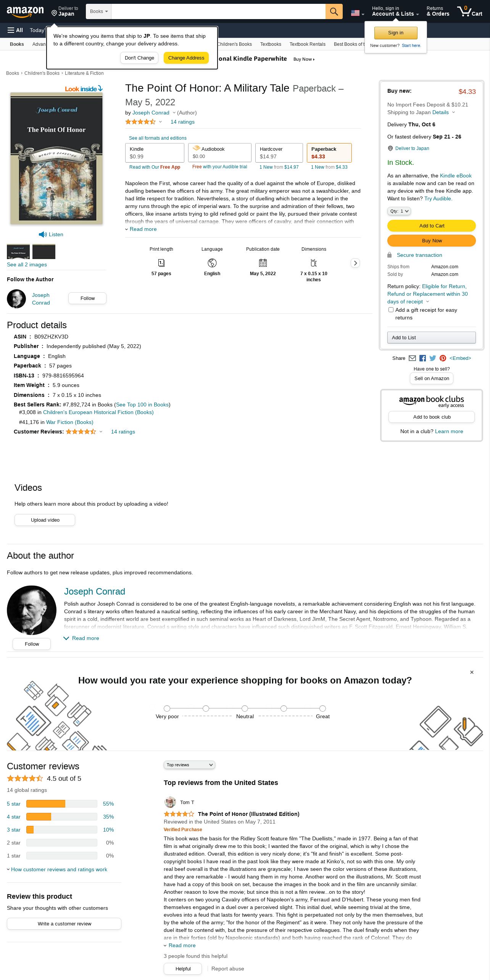This screenshot has width=490, height=980.
Task: Open the Top reviews sort dropdown
Action: click(x=189, y=765)
